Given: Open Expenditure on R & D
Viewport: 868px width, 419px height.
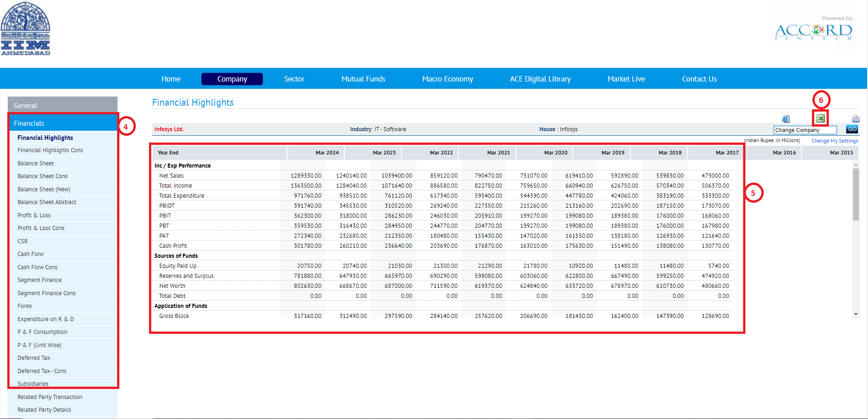Looking at the screenshot, I should [x=46, y=319].
